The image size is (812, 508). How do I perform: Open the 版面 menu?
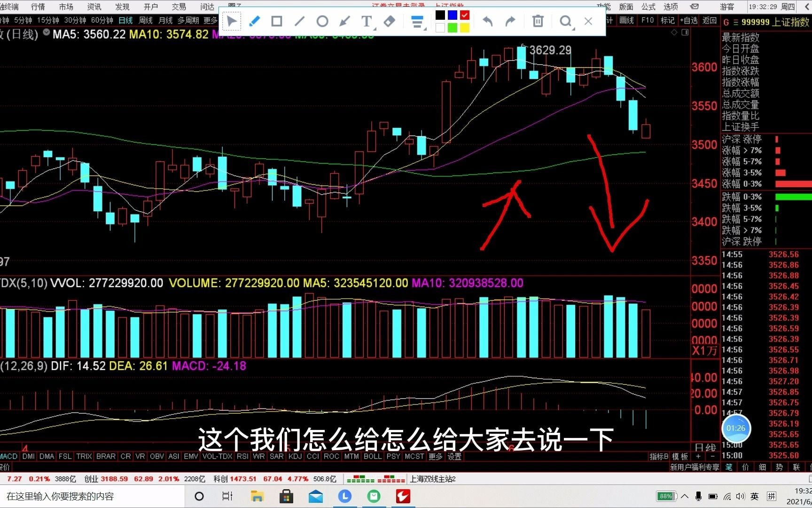(626, 6)
